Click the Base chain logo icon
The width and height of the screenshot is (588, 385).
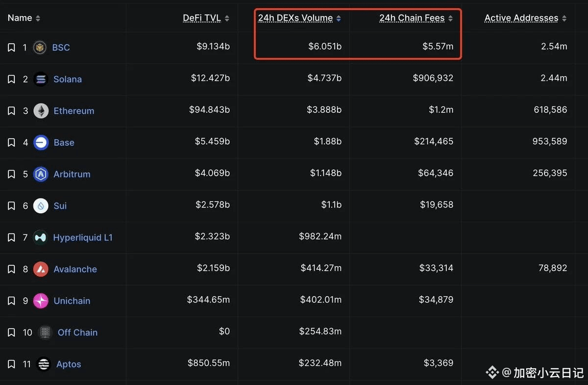pos(41,143)
